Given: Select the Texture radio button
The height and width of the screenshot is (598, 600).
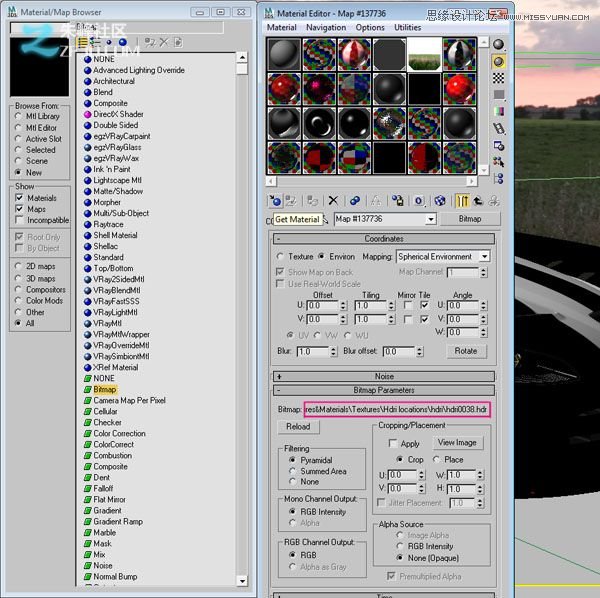Looking at the screenshot, I should (281, 257).
